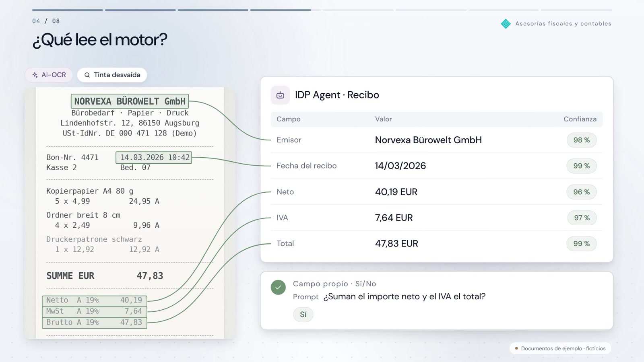Click the slide title ¿Qué lee el motor?
The image size is (644, 362).
[99, 40]
